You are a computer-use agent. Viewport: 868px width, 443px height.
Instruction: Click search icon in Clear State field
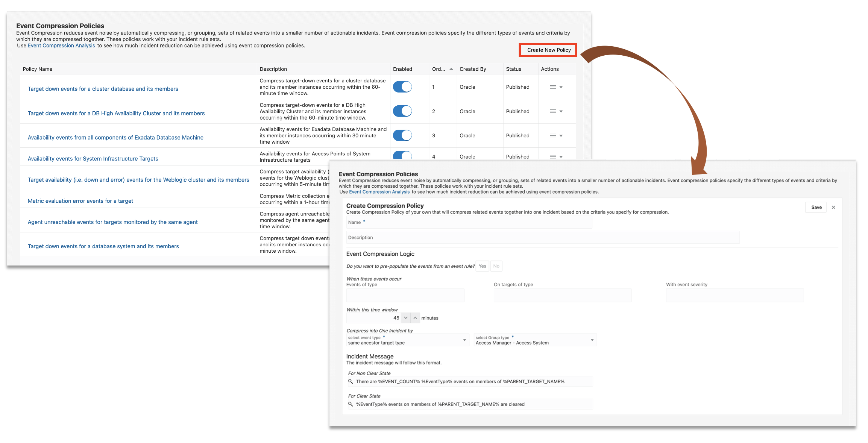point(351,404)
